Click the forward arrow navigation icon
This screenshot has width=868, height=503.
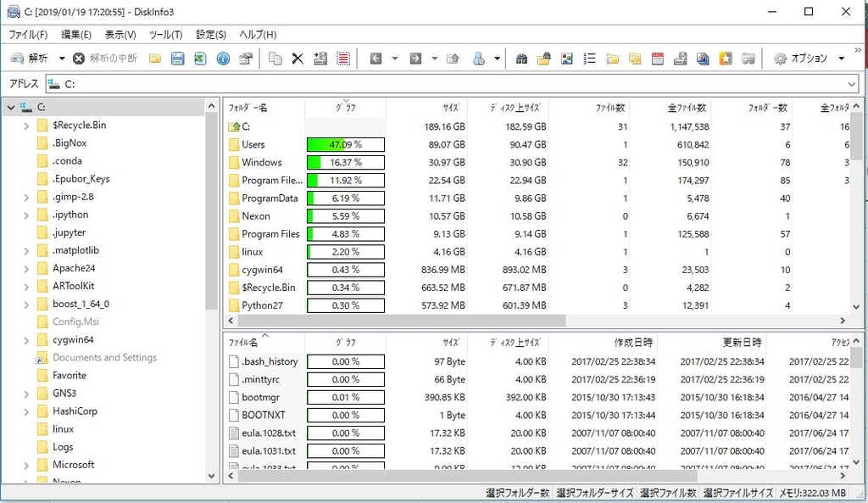point(415,59)
